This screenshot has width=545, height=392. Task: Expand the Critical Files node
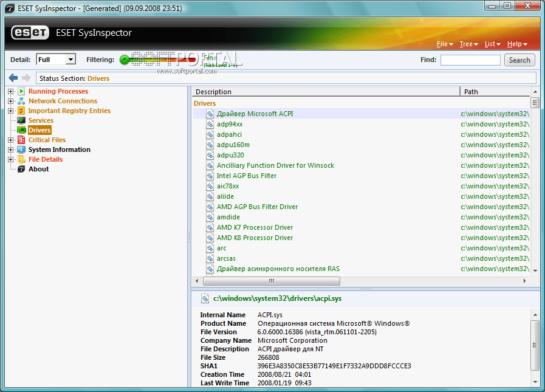(x=11, y=140)
